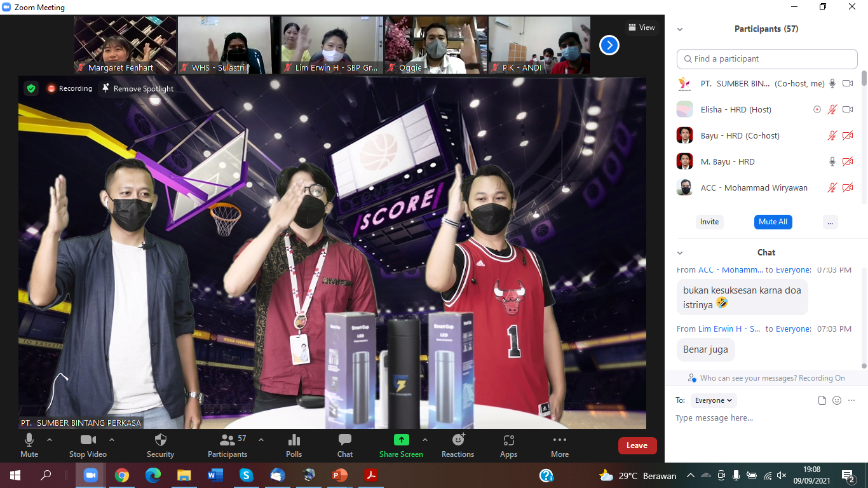Viewport: 868px width, 488px height.
Task: Open the Security shield menu
Action: [x=160, y=445]
